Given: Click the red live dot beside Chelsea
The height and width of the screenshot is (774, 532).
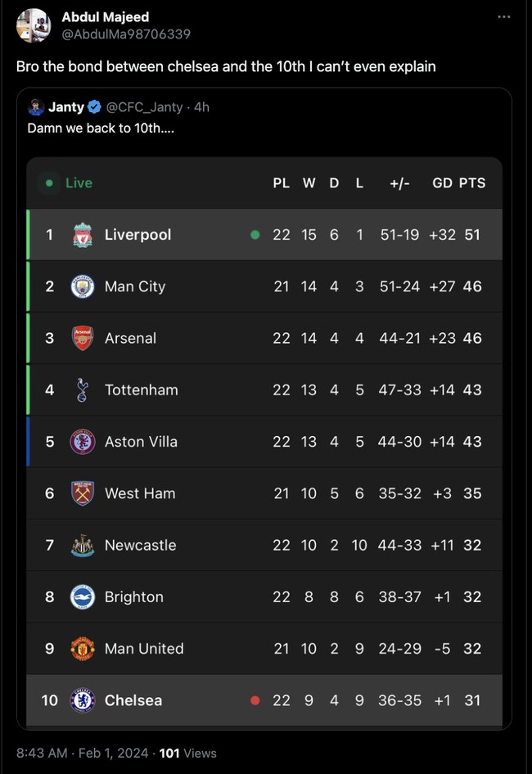Looking at the screenshot, I should [x=255, y=700].
